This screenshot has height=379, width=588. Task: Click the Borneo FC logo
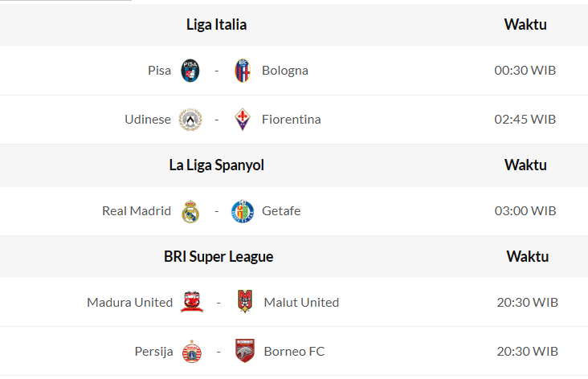pos(245,352)
